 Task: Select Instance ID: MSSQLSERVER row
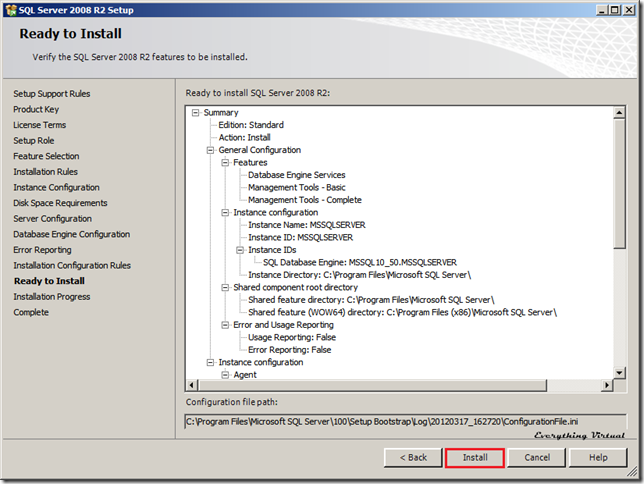[x=300, y=237]
